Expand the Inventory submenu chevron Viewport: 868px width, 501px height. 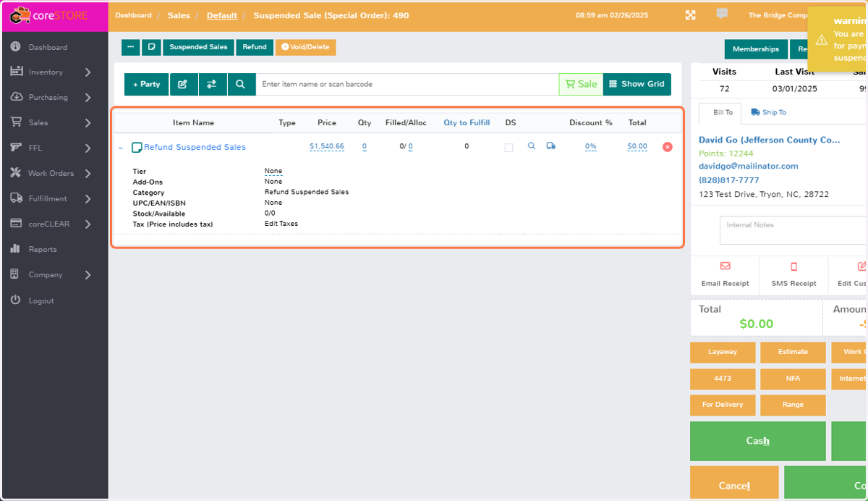point(88,72)
